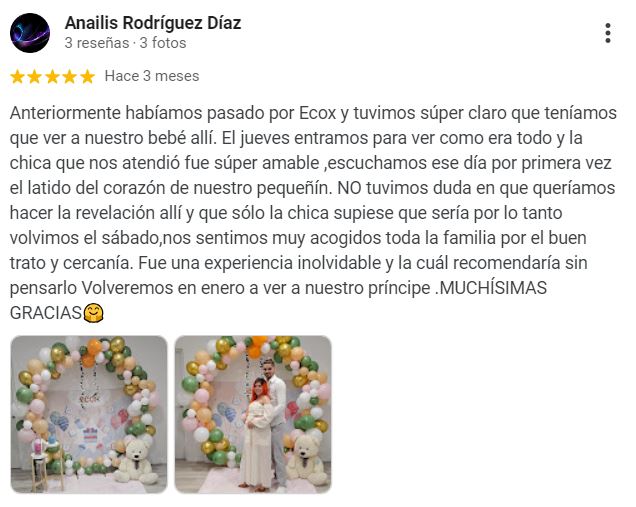Screen dimensions: 636x507
Task: Click the third rating star
Action: [52, 76]
